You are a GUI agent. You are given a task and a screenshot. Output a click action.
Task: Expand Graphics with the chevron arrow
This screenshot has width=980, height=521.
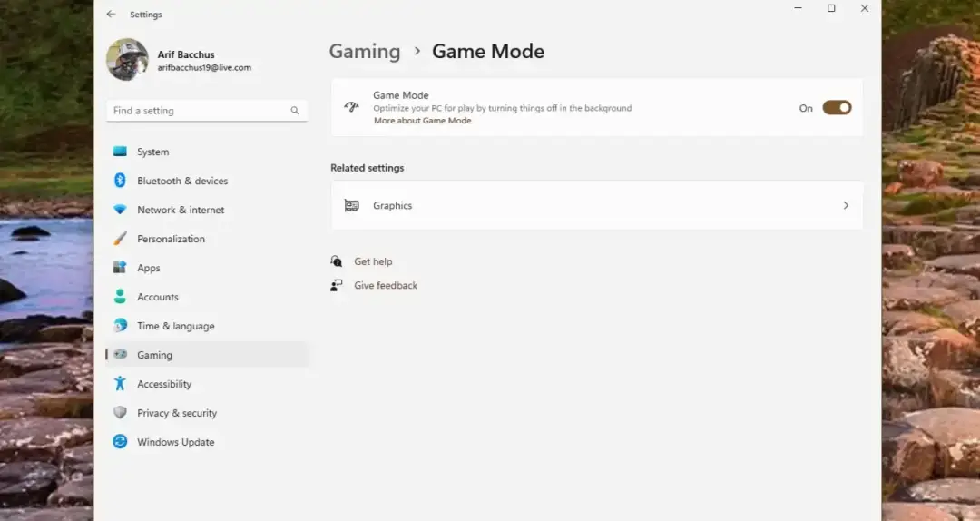846,205
